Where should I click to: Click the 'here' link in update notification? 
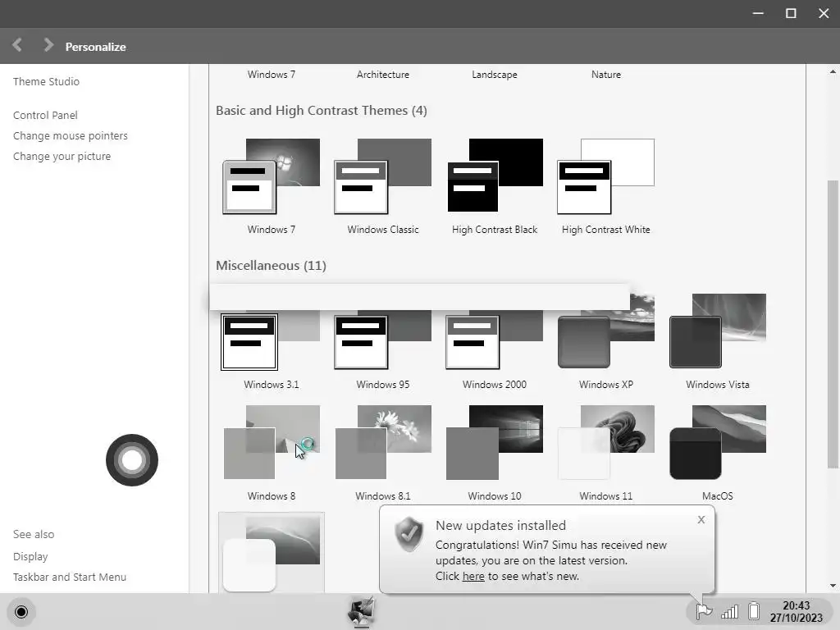tap(473, 576)
